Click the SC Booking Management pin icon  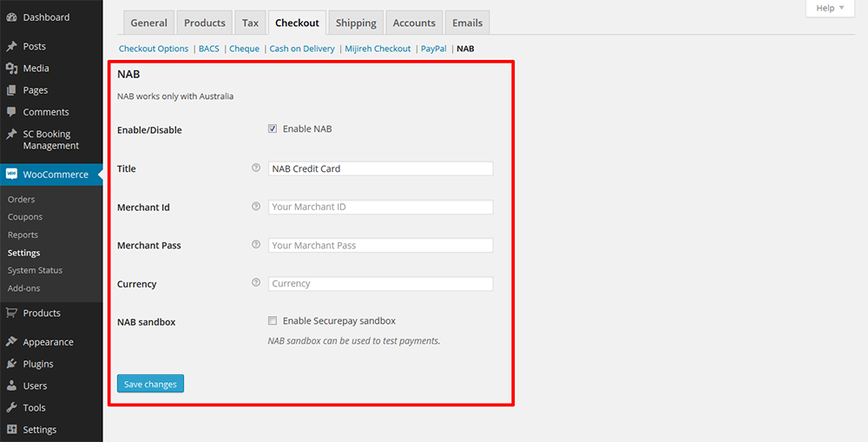pos(11,134)
